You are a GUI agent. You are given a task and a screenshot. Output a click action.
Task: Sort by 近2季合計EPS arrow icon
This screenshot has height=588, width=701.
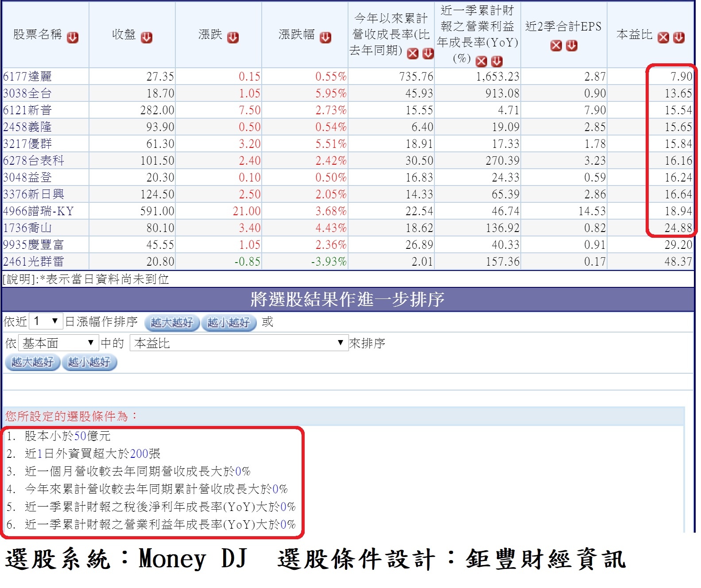(x=572, y=46)
